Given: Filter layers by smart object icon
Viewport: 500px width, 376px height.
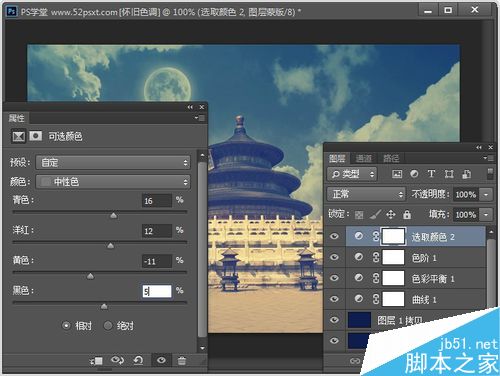Looking at the screenshot, I should [466, 174].
